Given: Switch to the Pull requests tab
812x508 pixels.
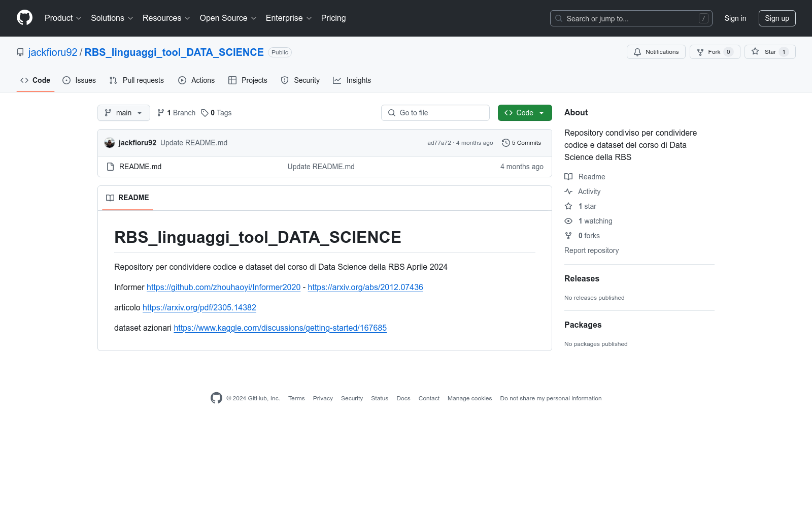Looking at the screenshot, I should coord(137,80).
